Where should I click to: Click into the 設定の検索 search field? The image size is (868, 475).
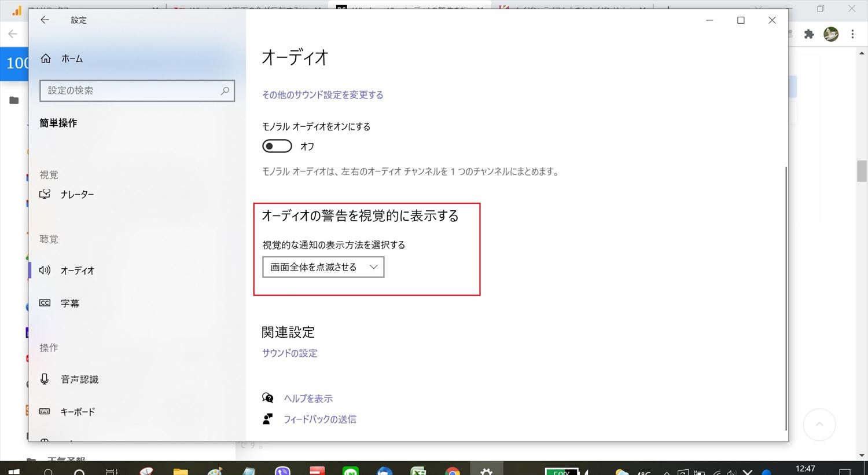pos(130,91)
